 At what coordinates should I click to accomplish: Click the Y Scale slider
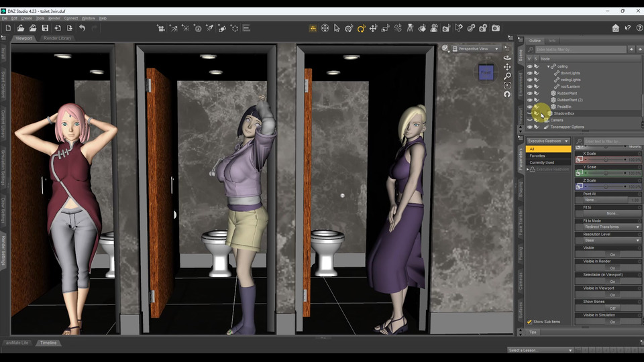click(x=606, y=173)
